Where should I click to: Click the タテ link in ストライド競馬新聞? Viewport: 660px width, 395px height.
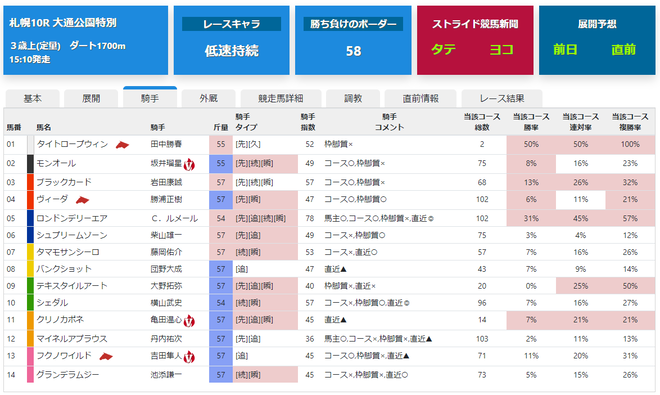[x=444, y=50]
